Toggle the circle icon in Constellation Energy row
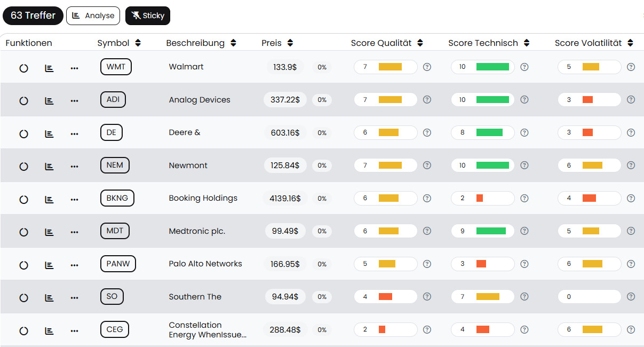 (23, 331)
